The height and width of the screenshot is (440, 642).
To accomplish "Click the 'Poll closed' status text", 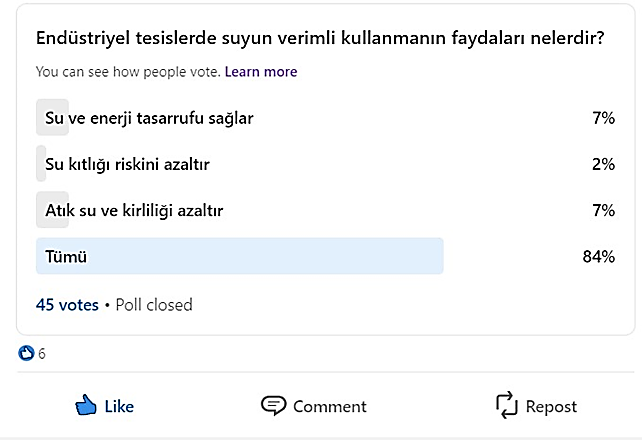I will pos(154,305).
